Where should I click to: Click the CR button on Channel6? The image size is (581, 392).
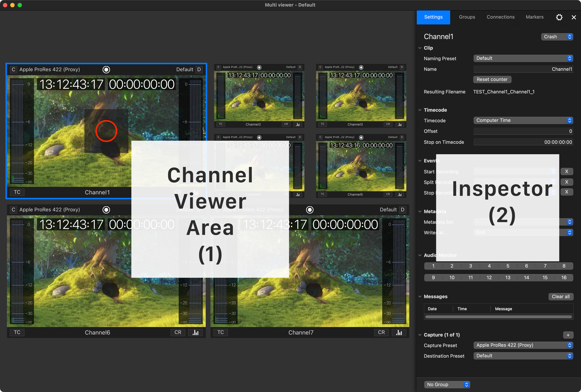pyautogui.click(x=178, y=333)
